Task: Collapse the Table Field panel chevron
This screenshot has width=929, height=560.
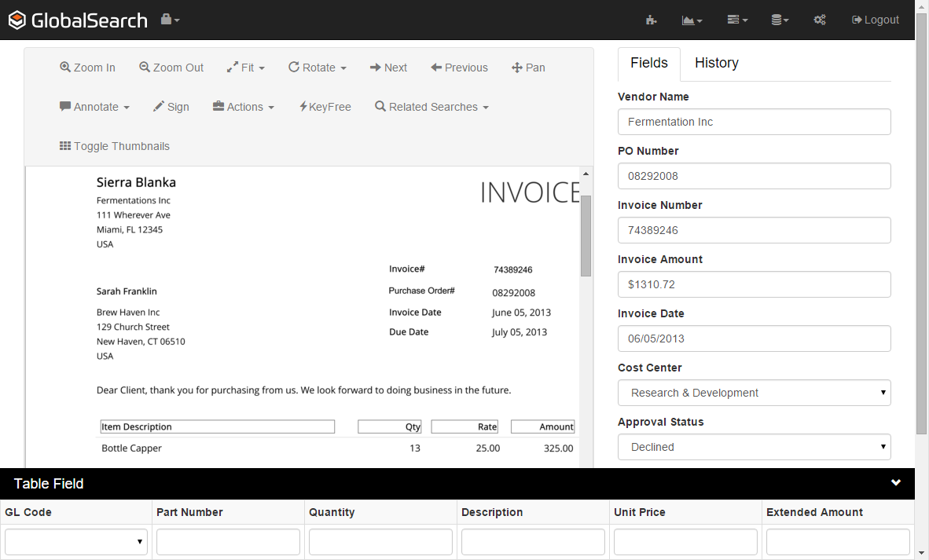Action: click(x=896, y=483)
